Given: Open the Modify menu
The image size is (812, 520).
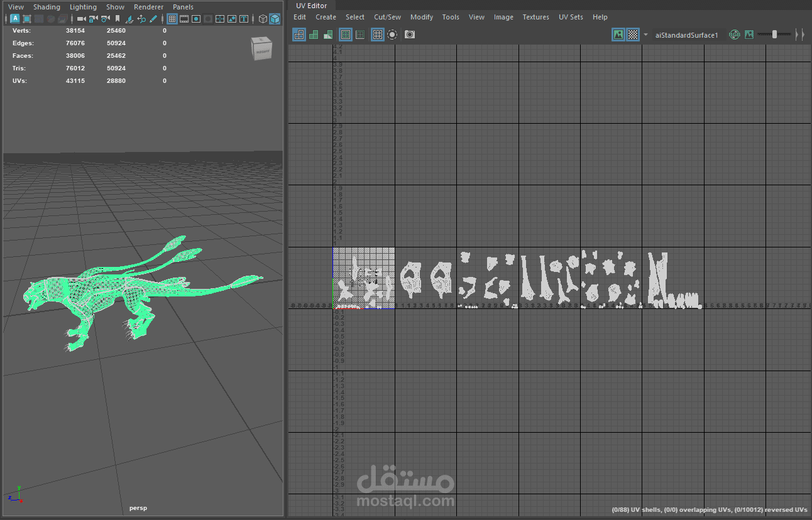Looking at the screenshot, I should (422, 17).
